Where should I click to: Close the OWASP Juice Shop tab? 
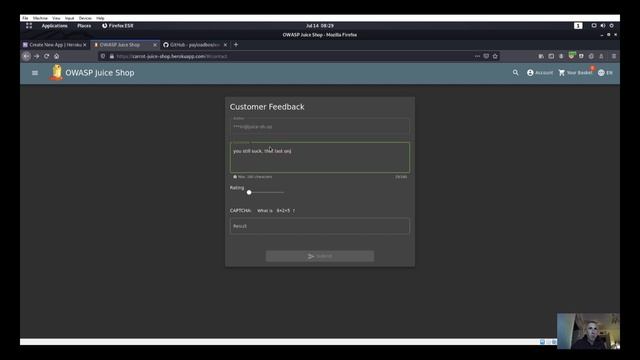click(x=155, y=45)
